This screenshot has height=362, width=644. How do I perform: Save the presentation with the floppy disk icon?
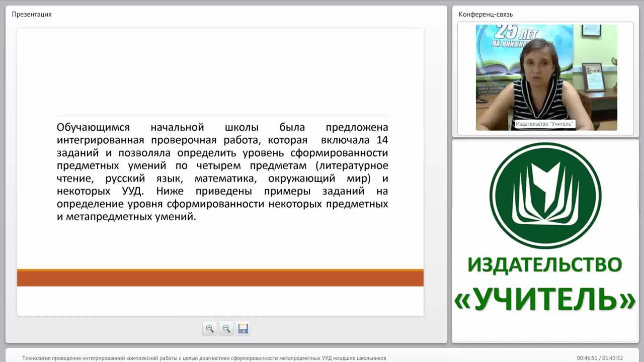243,328
